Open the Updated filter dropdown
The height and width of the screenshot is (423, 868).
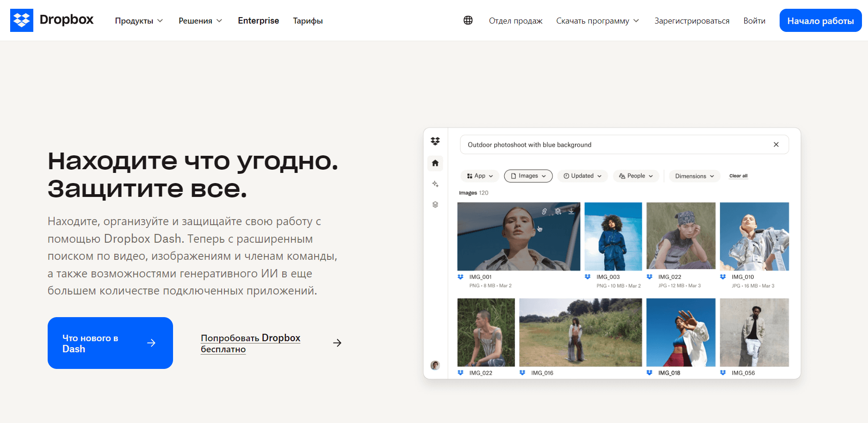pos(583,176)
